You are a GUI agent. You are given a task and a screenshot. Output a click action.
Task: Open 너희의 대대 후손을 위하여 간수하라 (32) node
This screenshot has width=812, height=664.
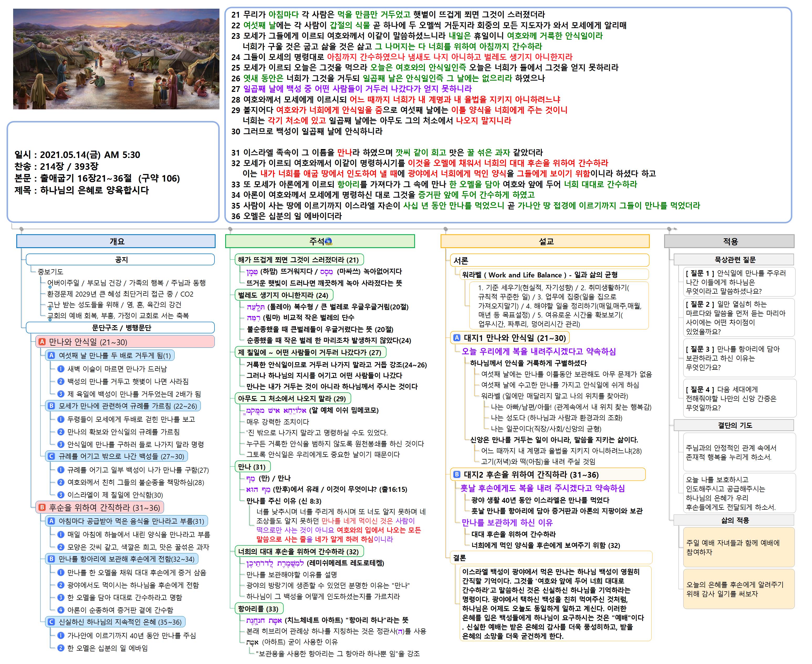(x=299, y=551)
